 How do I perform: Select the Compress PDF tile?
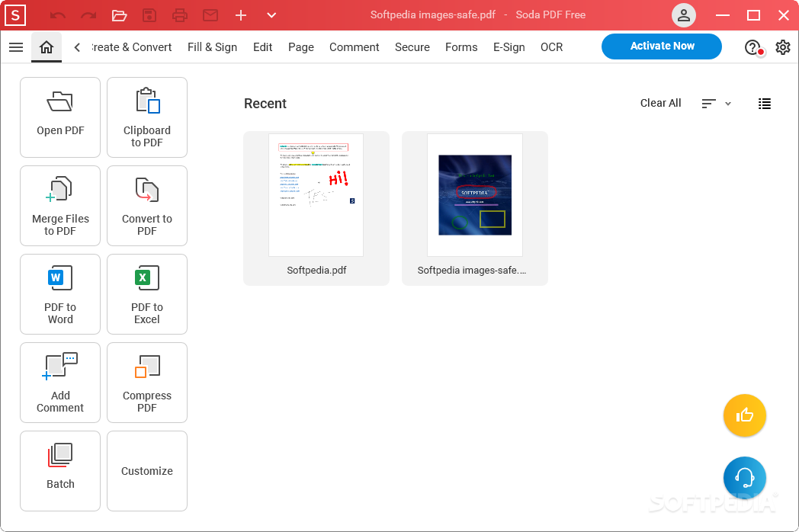(146, 383)
